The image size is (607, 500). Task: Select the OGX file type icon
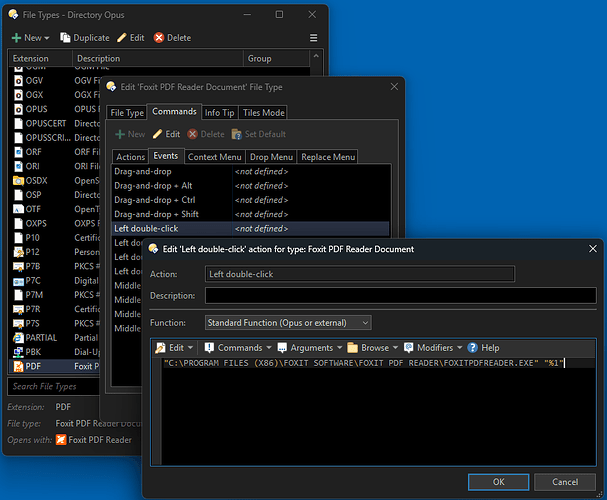[18, 95]
